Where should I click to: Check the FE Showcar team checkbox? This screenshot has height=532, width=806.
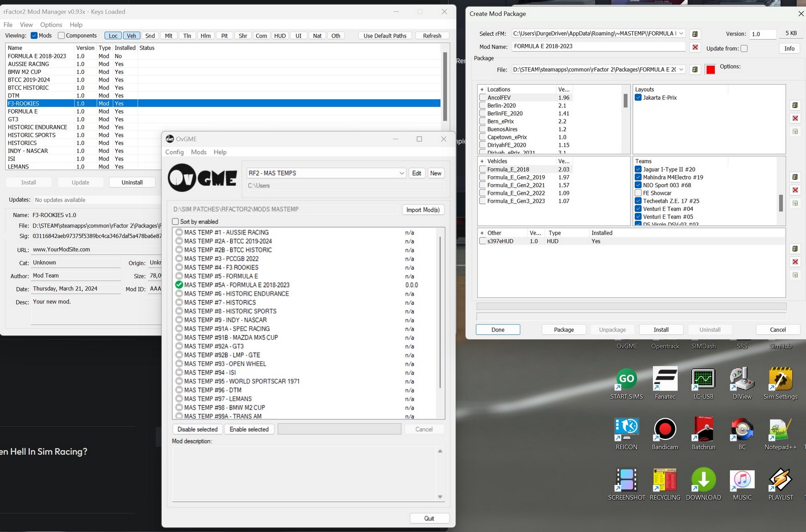pyautogui.click(x=638, y=193)
